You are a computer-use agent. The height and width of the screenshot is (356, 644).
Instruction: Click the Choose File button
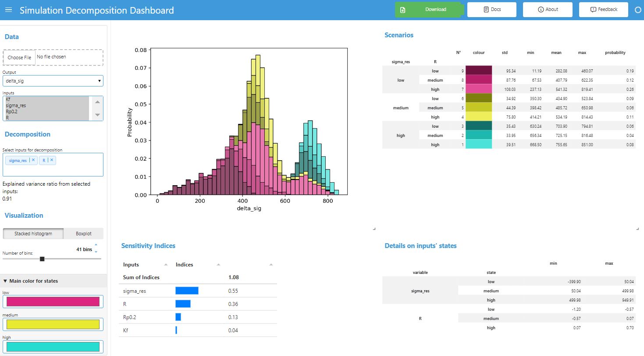[19, 57]
